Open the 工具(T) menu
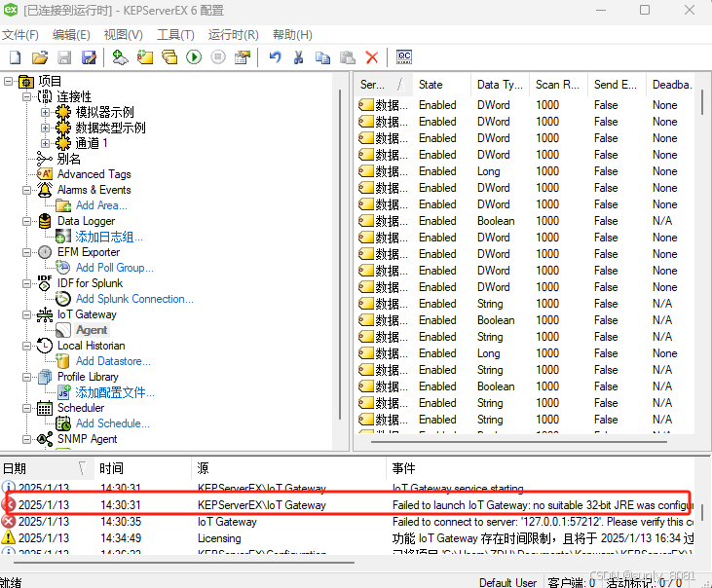The image size is (712, 588). (x=175, y=35)
